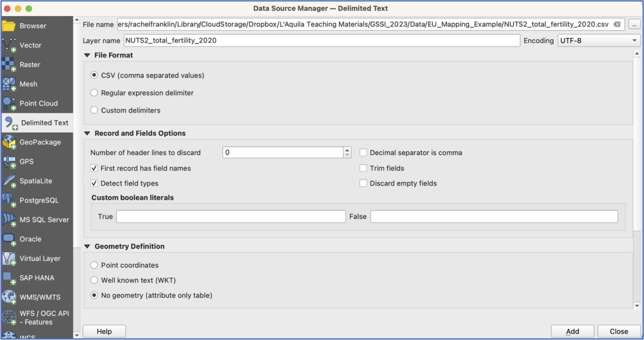
Task: Select the GPS source icon
Action: tap(9, 162)
